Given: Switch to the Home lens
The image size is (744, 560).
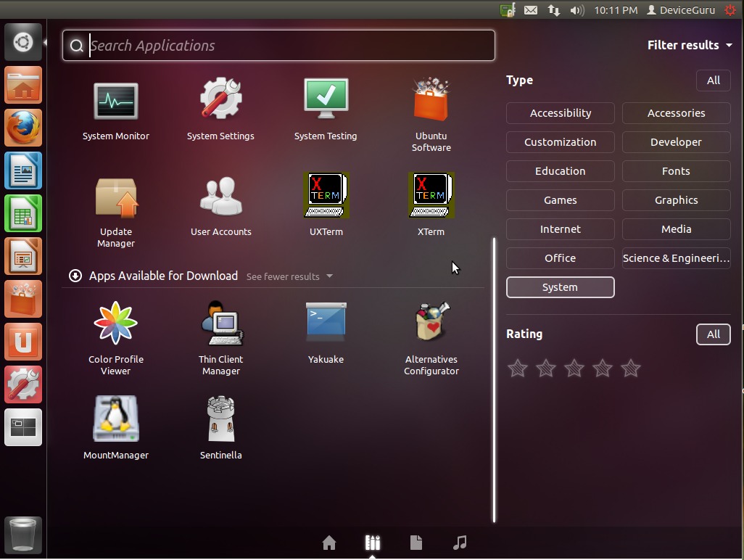Looking at the screenshot, I should click(x=328, y=543).
